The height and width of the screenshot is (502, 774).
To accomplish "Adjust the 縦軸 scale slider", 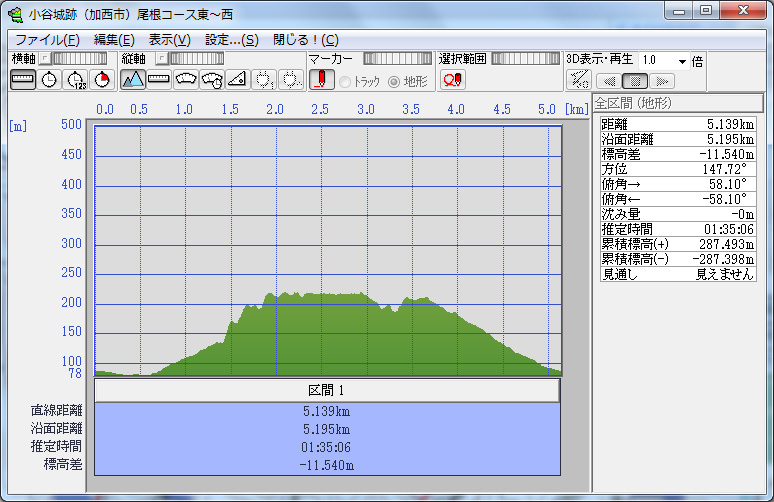I will point(196,59).
